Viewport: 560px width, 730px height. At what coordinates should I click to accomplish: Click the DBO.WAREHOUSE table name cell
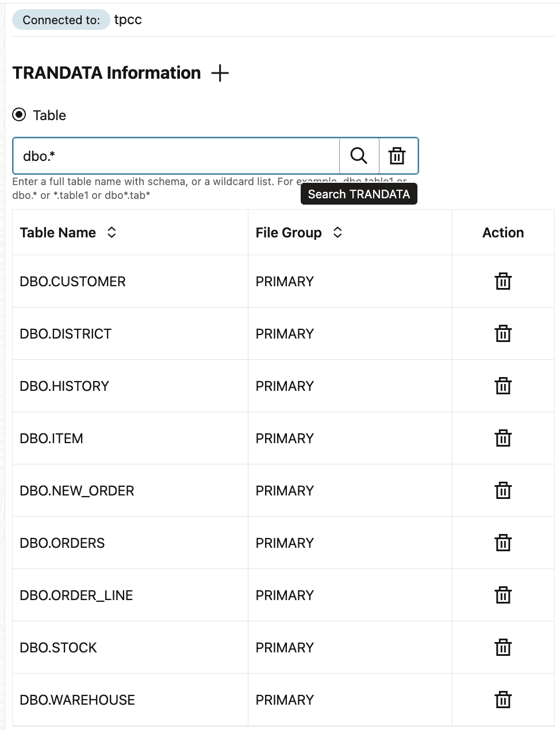[78, 700]
